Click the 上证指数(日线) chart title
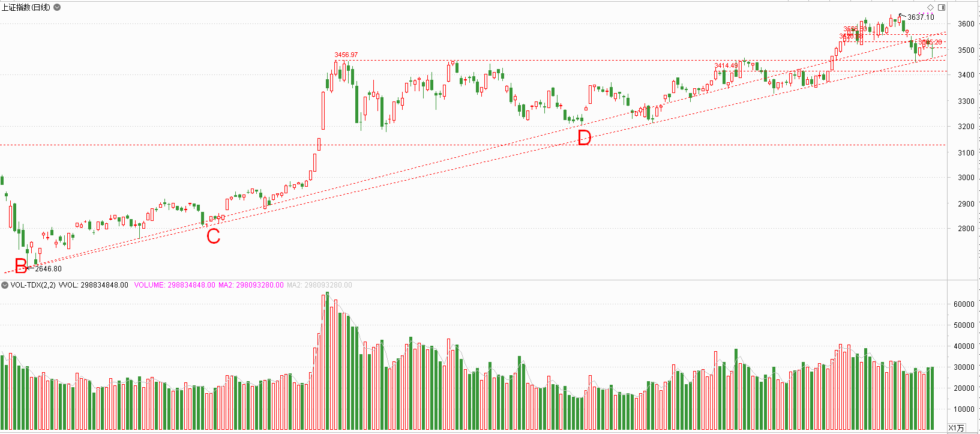The width and height of the screenshot is (980, 434). (26, 7)
